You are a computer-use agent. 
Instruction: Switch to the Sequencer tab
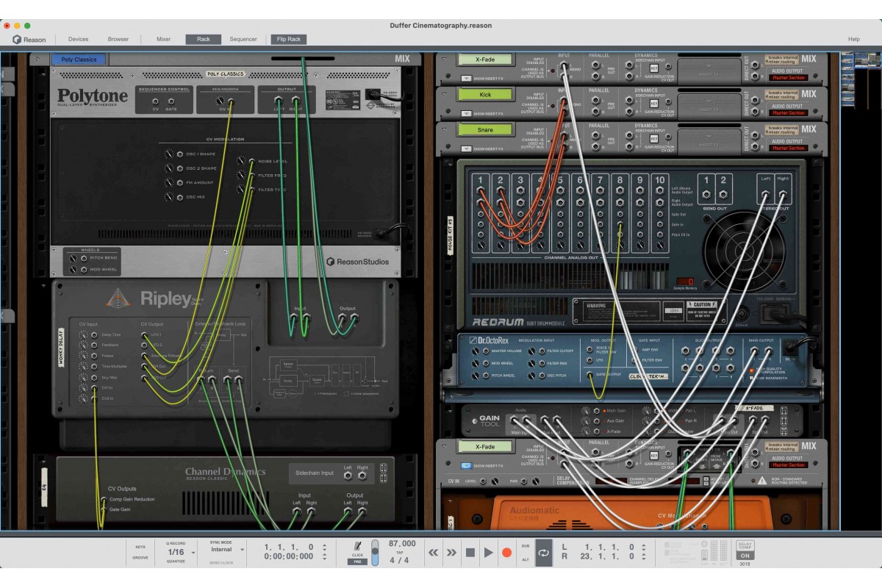(x=243, y=39)
